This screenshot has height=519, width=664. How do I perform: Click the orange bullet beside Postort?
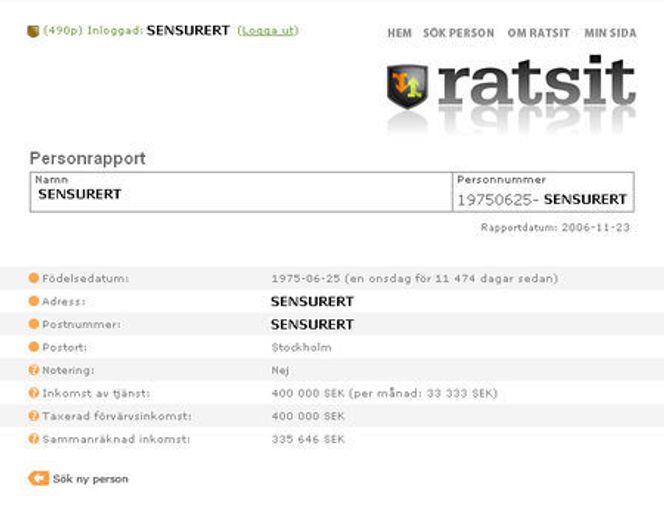click(x=34, y=347)
